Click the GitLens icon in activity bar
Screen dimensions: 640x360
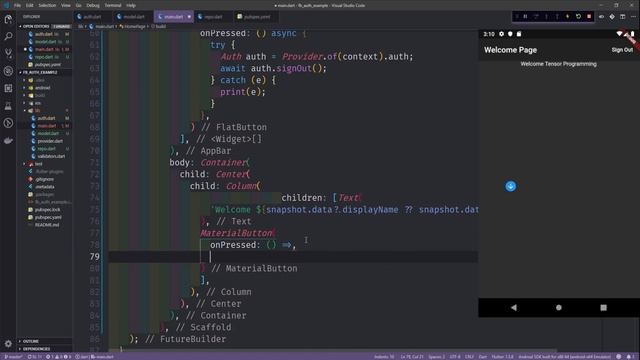tap(8, 123)
